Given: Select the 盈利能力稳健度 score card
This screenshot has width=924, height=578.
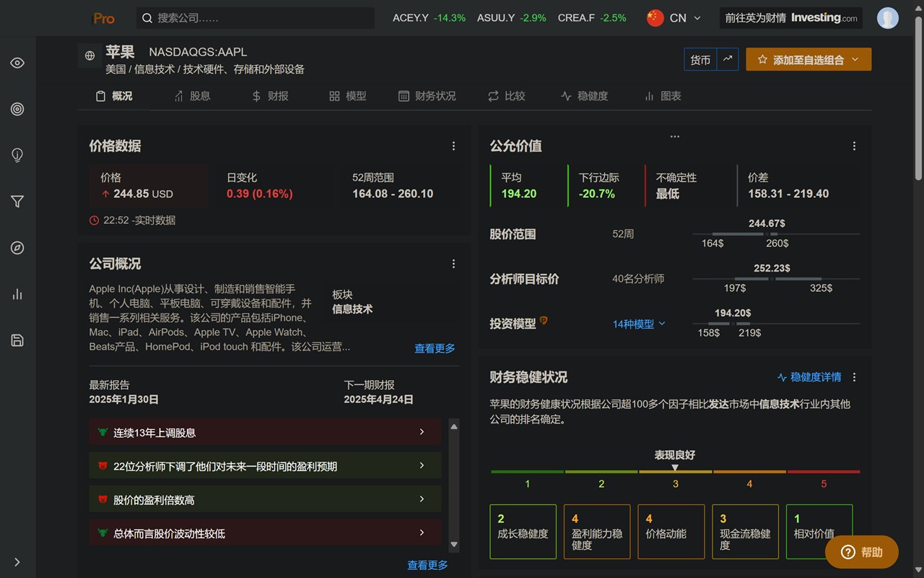Looking at the screenshot, I should [x=597, y=532].
